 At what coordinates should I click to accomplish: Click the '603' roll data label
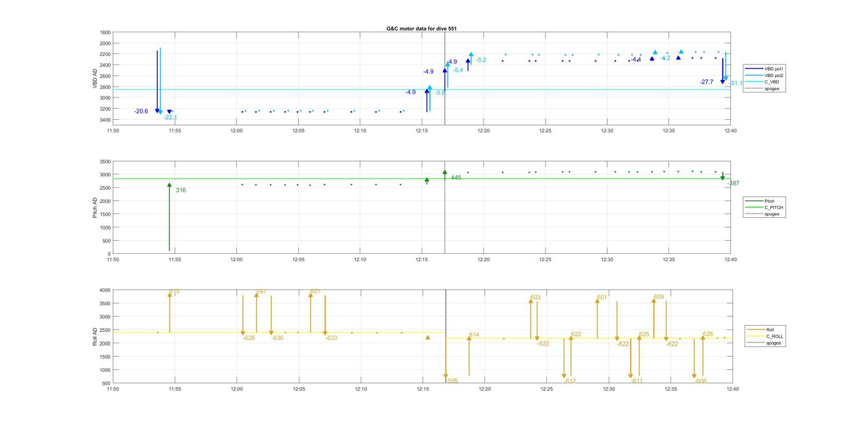[536, 297]
